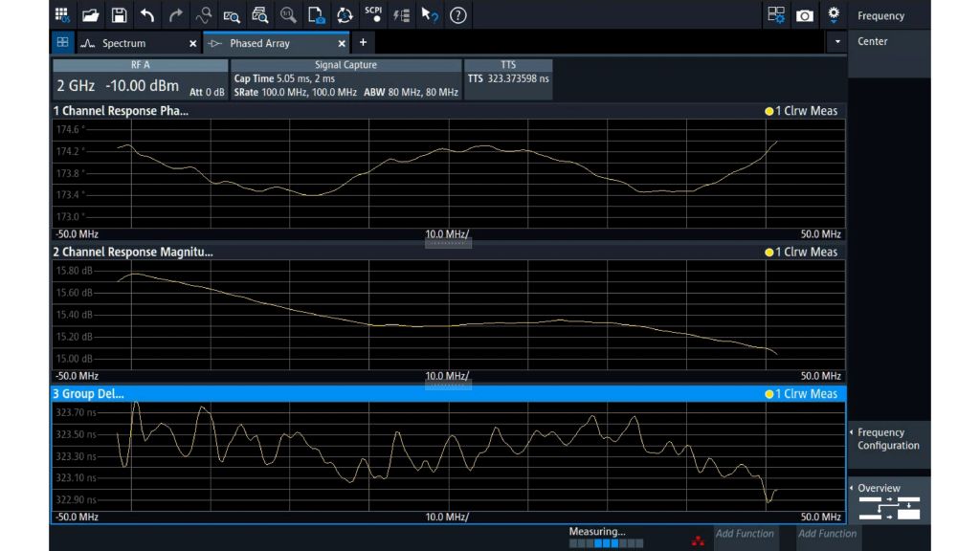Viewport: 980px width, 551px height.
Task: Click the splitter handle below the phase diagram
Action: 448,244
